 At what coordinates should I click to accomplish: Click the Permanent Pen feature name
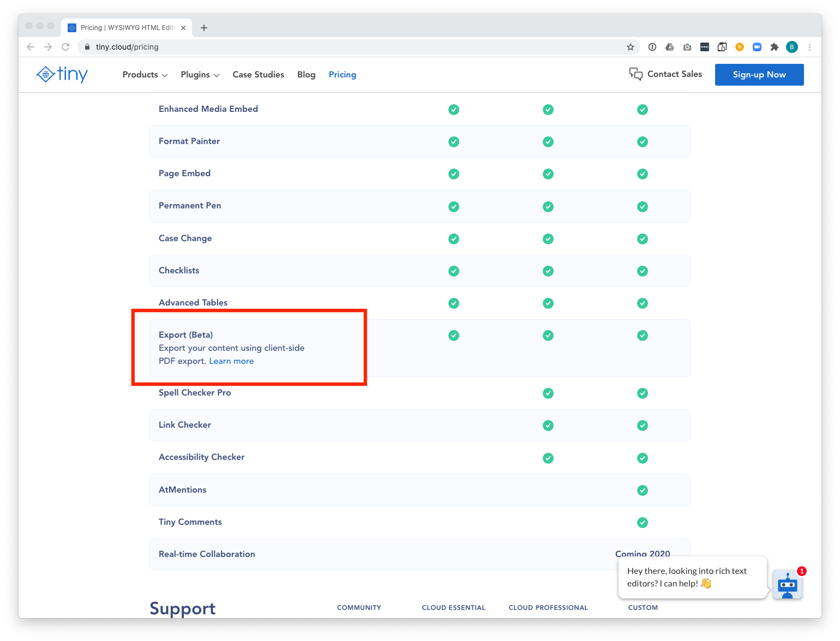(x=190, y=206)
